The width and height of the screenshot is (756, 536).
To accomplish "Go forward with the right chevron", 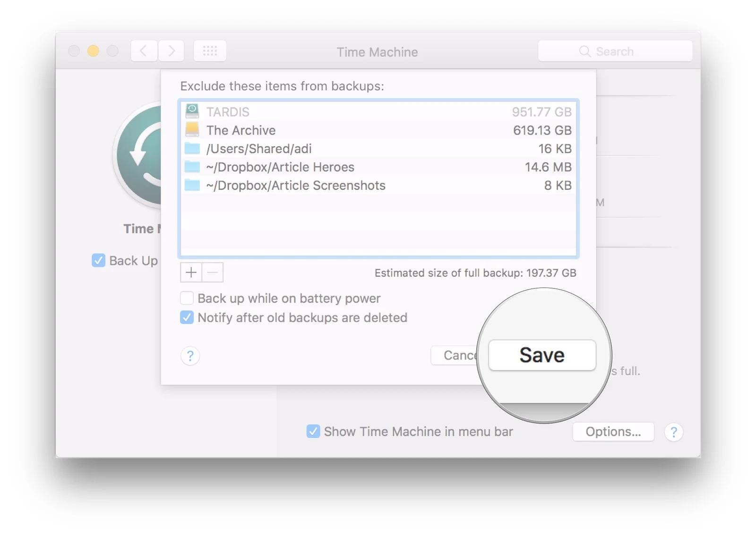I will click(171, 51).
